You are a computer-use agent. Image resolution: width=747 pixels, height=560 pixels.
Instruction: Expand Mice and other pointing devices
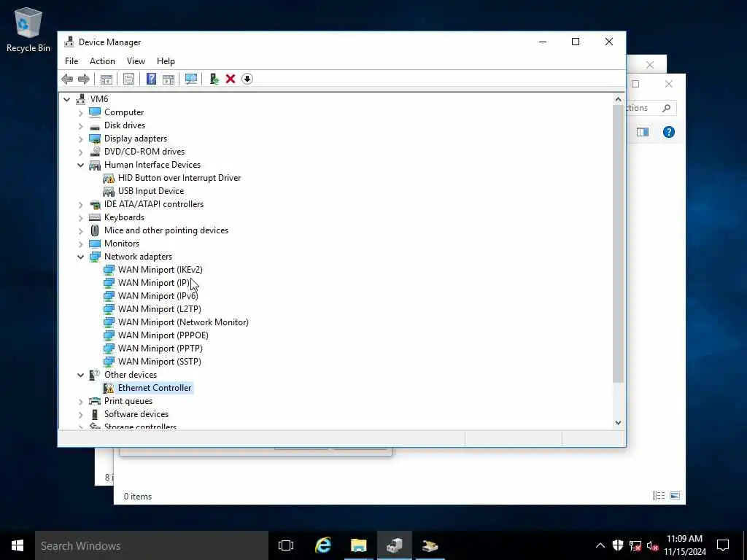(x=80, y=230)
